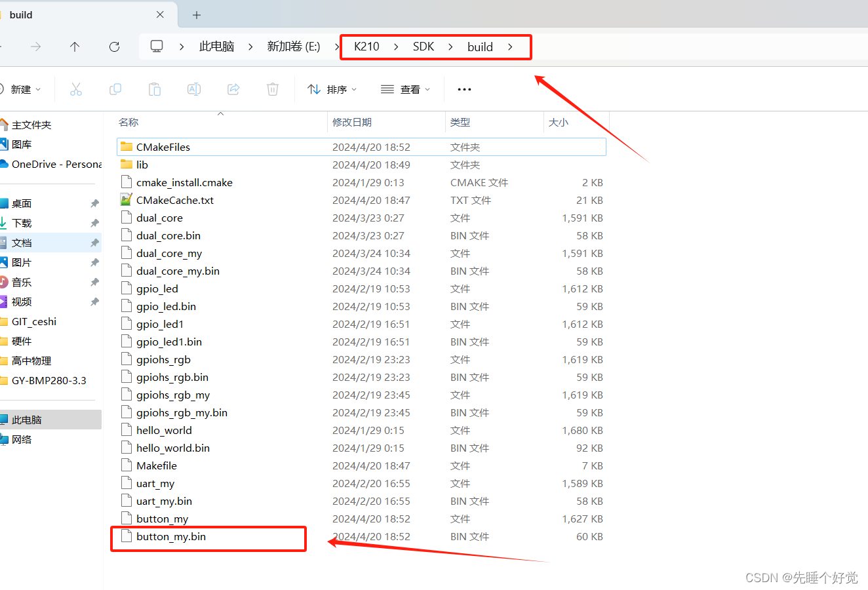Screen dimensions: 868x590
Task: Click the Cut scissors icon
Action: [76, 89]
